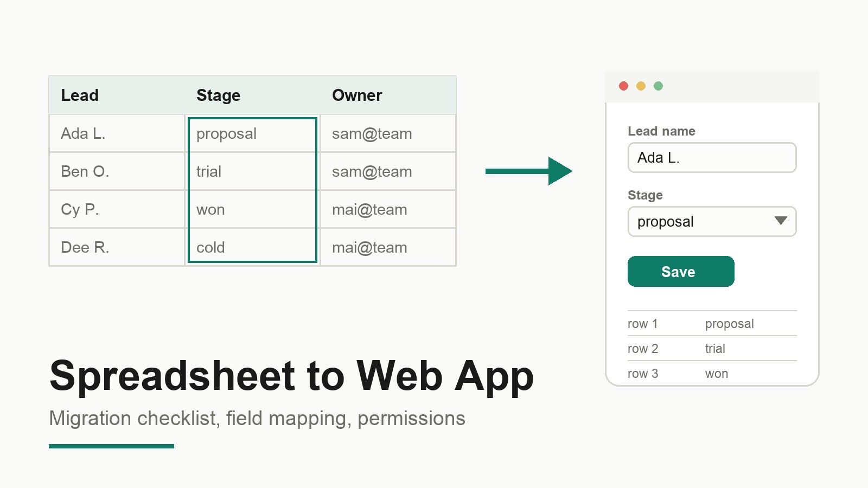Click the 'Migration checklist, field mapping, permissions' subtitle

(257, 419)
